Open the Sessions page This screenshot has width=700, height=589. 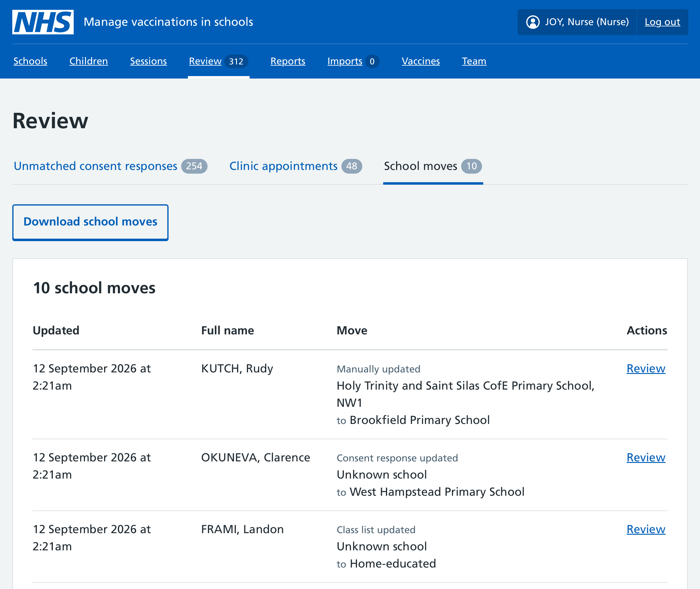pos(148,61)
